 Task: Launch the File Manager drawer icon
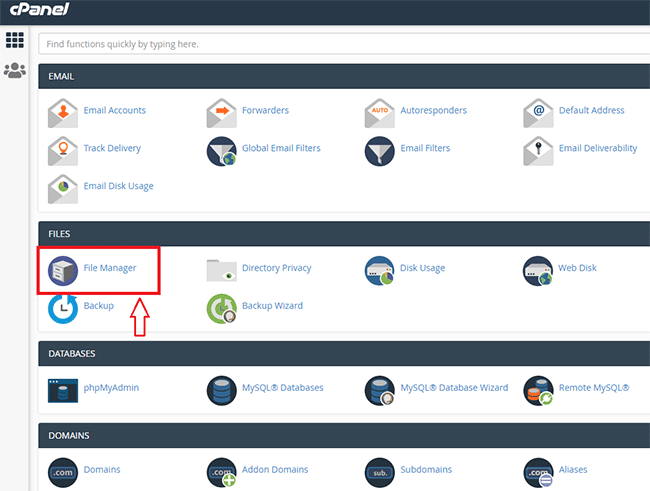tap(63, 271)
